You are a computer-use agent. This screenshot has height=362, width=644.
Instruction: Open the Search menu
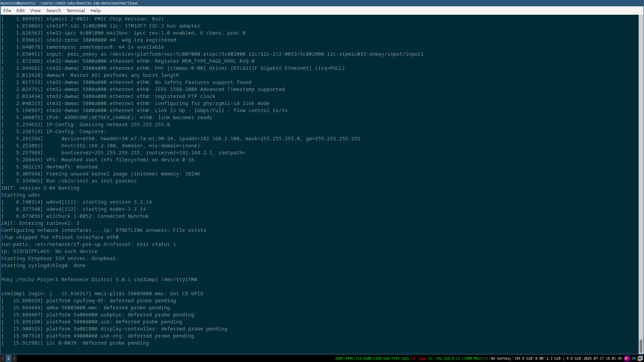(53, 10)
